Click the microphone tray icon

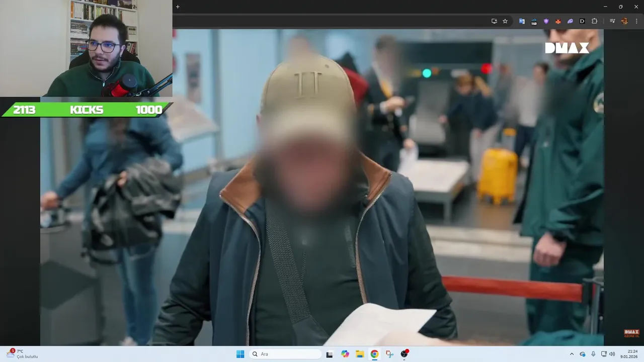tap(593, 354)
